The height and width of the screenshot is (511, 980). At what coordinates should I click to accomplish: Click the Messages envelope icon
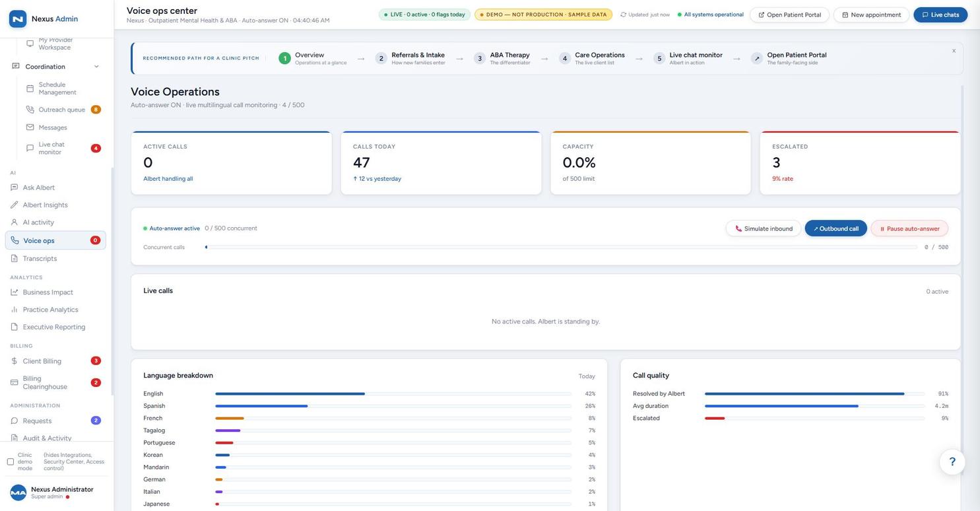click(x=30, y=127)
